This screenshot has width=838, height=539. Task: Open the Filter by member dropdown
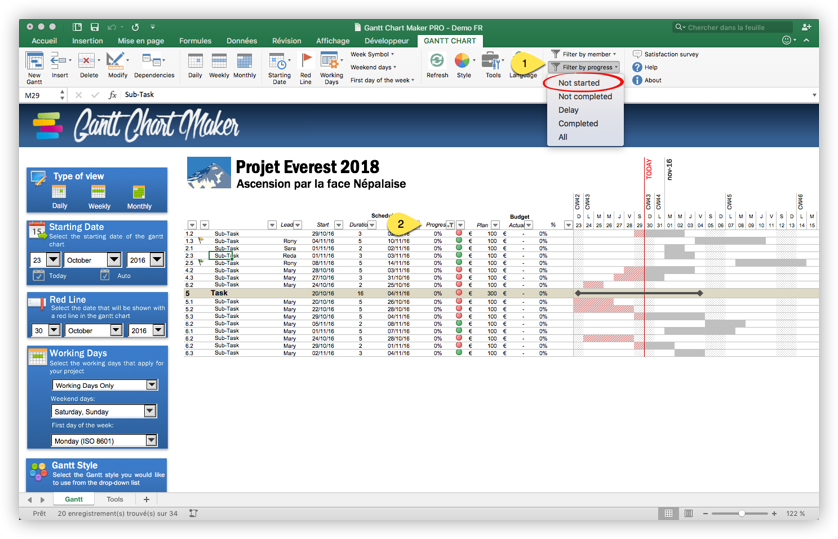point(584,54)
